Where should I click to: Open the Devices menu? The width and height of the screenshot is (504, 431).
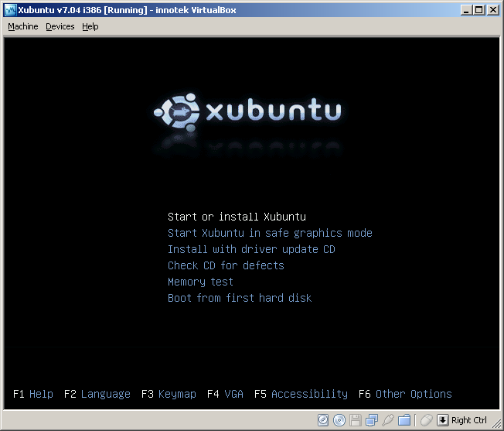click(x=60, y=26)
